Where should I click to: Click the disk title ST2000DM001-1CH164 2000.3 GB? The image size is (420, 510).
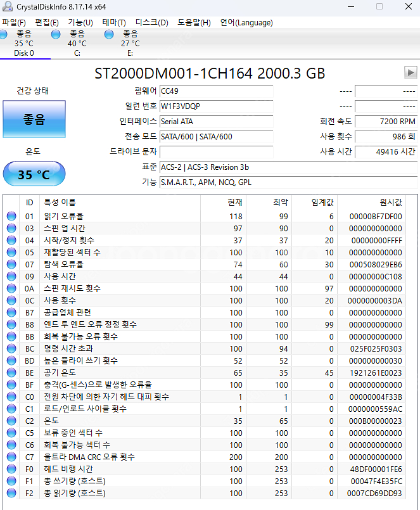(210, 73)
